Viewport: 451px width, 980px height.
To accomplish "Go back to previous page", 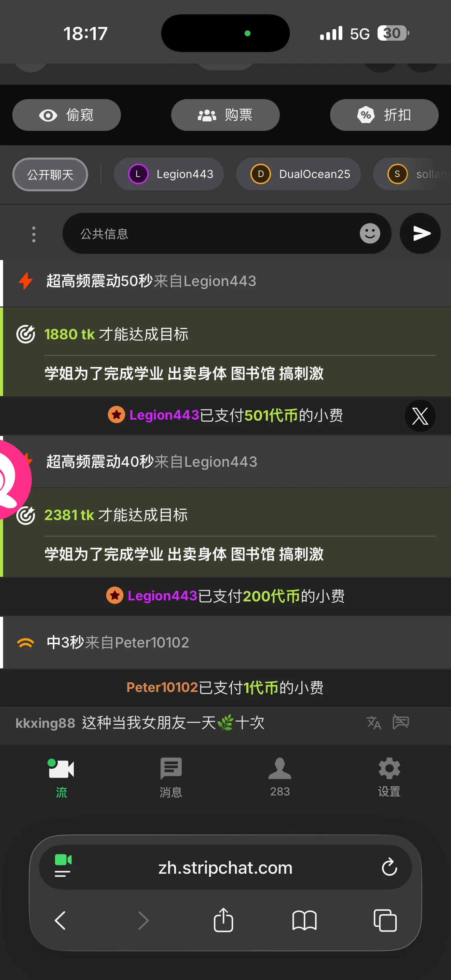I will (60, 920).
